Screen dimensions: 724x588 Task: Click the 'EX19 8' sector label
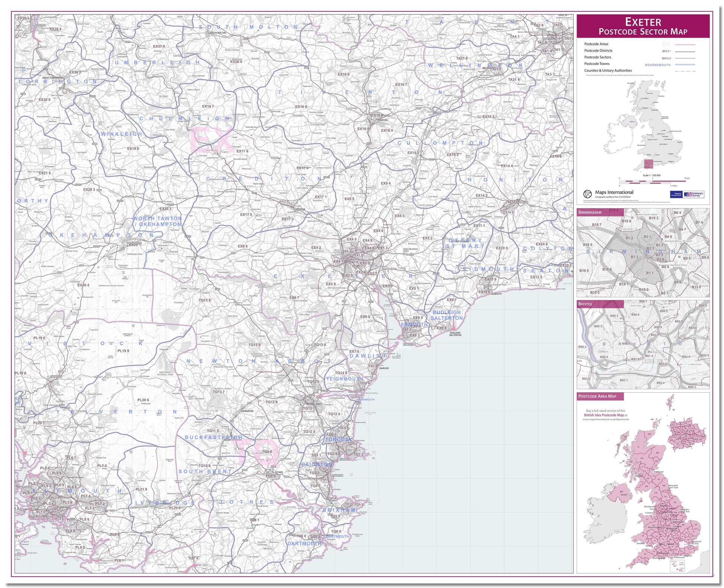tap(133, 148)
